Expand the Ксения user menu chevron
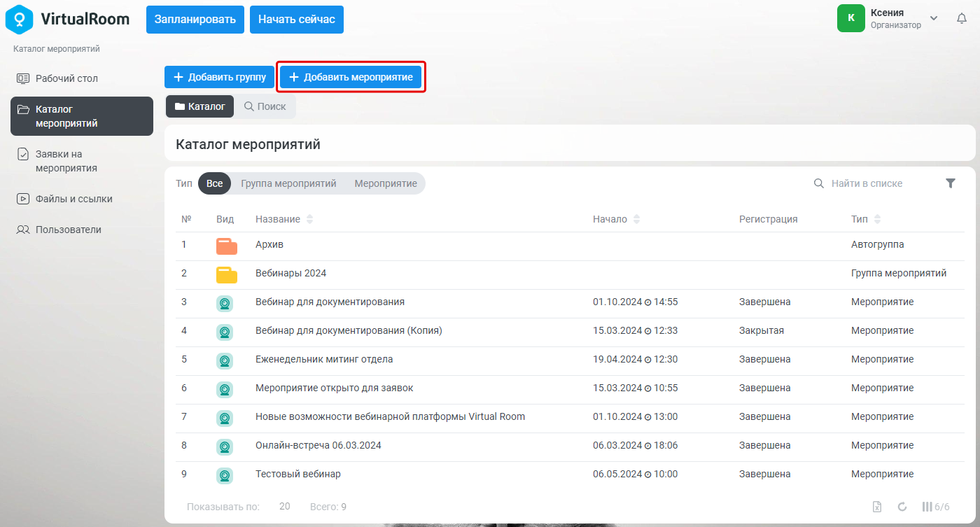This screenshot has width=980, height=527. [x=934, y=18]
